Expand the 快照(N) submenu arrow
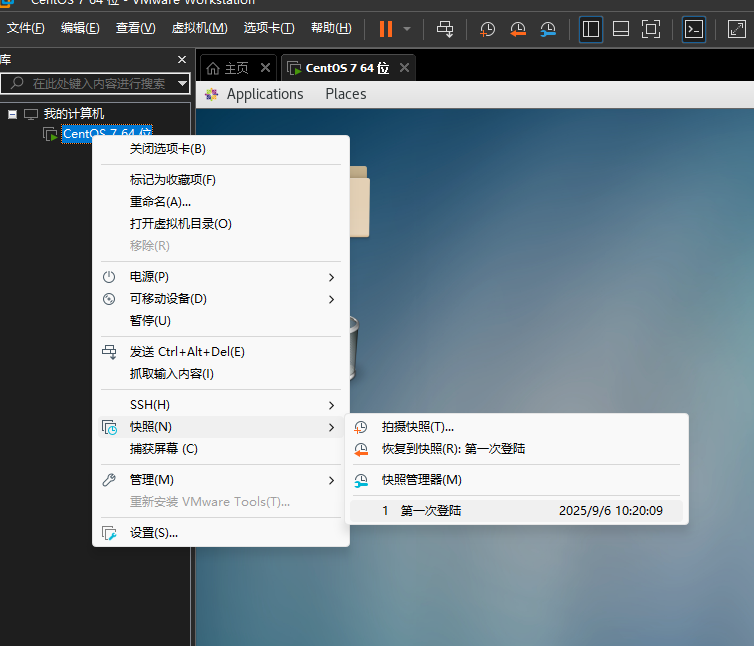 point(331,427)
